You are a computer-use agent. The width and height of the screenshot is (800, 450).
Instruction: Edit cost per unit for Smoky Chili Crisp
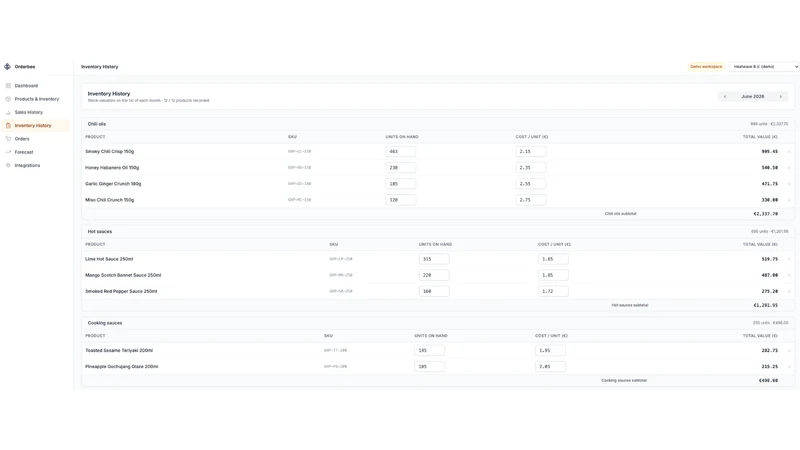(531, 152)
